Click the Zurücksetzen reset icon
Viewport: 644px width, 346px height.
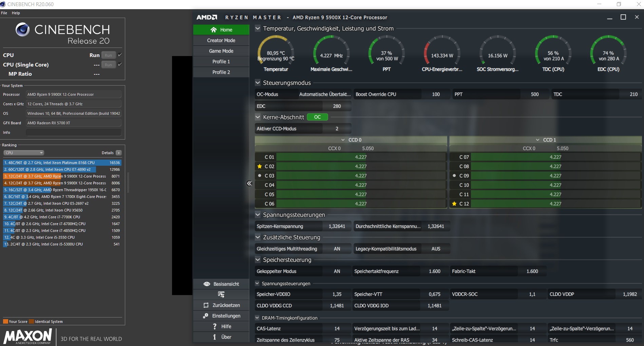pos(206,305)
